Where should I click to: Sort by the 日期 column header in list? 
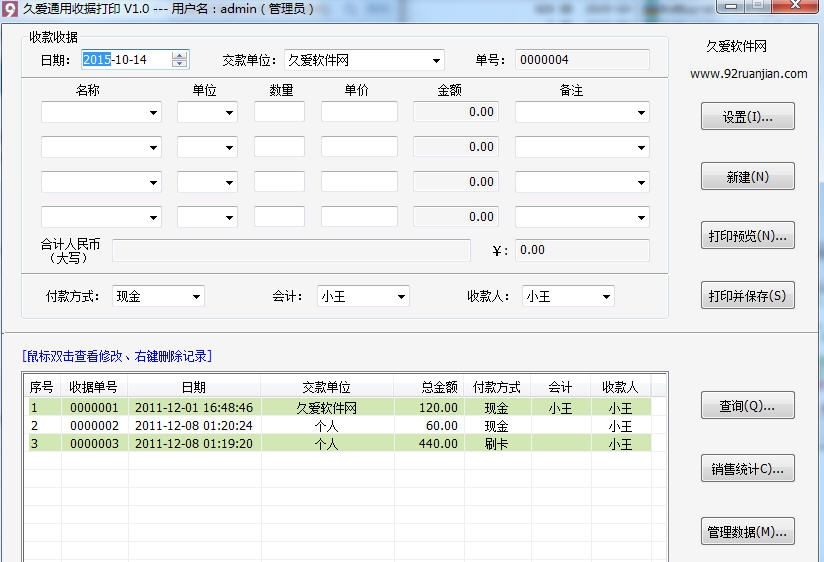point(194,387)
